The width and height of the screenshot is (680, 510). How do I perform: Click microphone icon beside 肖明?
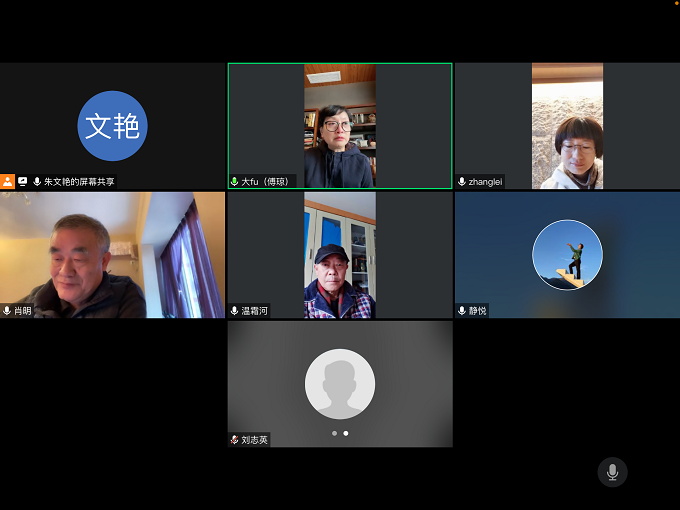tap(7, 311)
